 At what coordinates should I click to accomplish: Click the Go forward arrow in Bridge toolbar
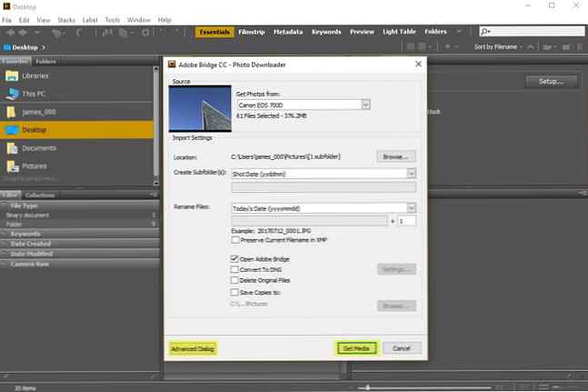(23, 33)
